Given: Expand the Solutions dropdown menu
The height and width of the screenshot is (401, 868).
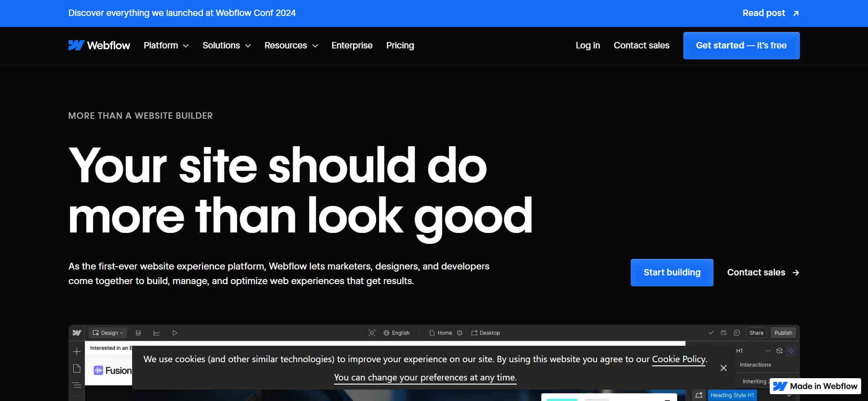Looking at the screenshot, I should (227, 45).
